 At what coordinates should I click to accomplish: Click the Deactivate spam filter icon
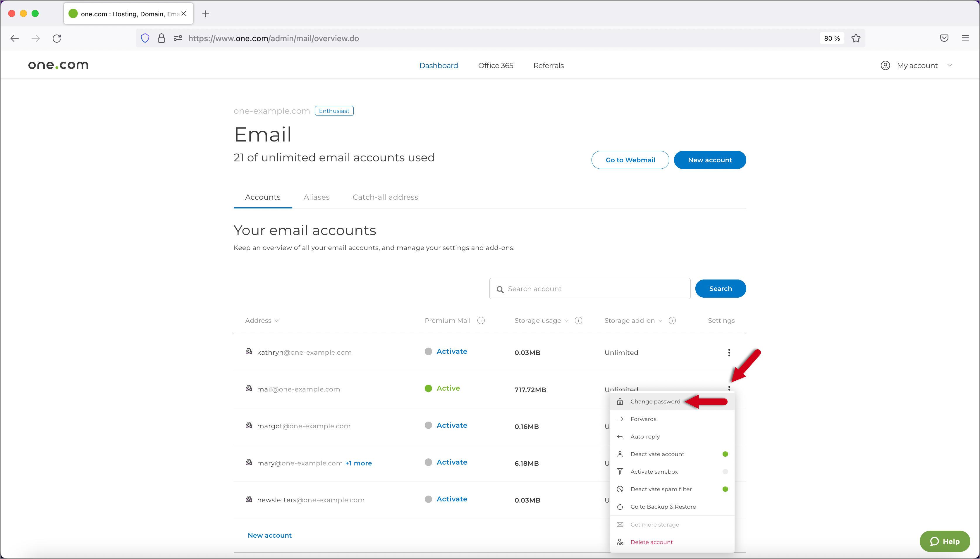click(620, 489)
